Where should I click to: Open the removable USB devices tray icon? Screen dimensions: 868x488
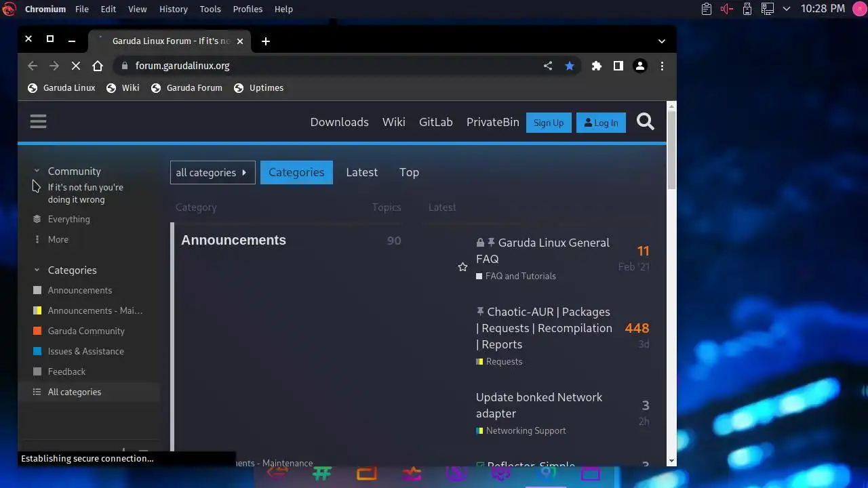(747, 9)
